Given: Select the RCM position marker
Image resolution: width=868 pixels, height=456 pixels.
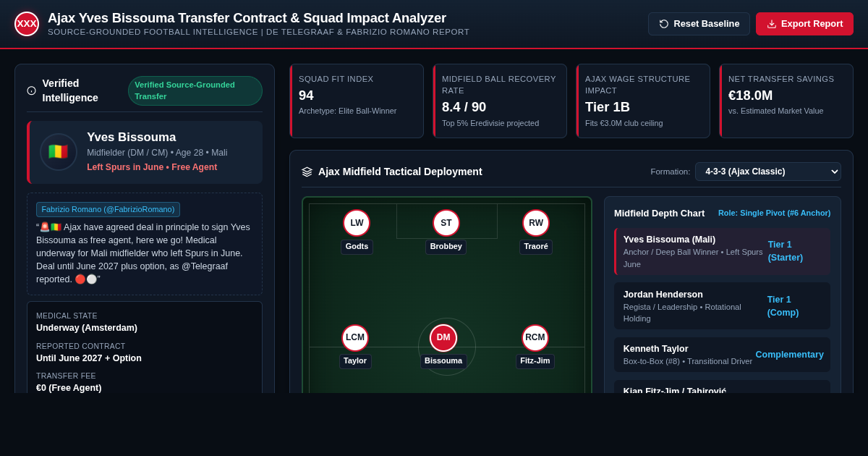Looking at the screenshot, I should [x=535, y=338].
